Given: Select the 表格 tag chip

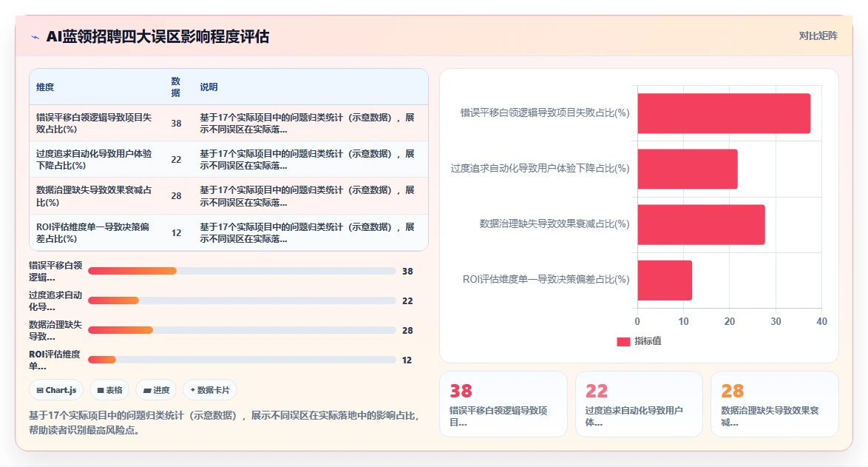Looking at the screenshot, I should [109, 390].
